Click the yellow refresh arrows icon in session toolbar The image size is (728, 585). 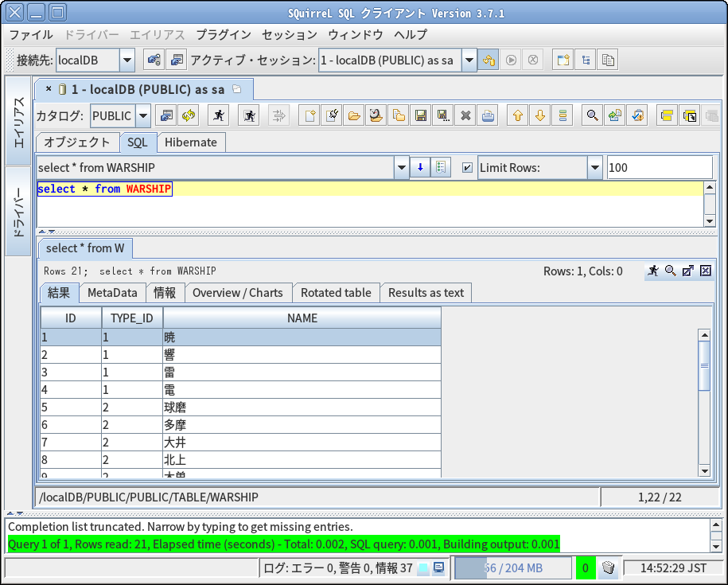coord(188,115)
